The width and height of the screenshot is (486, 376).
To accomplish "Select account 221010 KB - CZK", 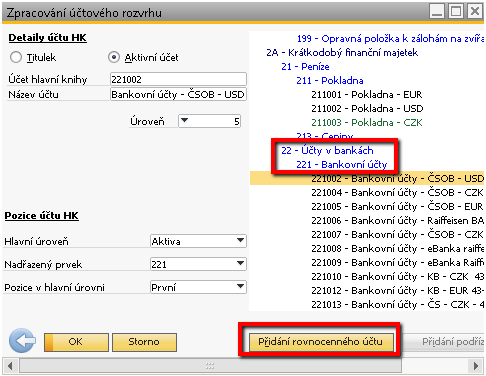I will pyautogui.click(x=397, y=277).
